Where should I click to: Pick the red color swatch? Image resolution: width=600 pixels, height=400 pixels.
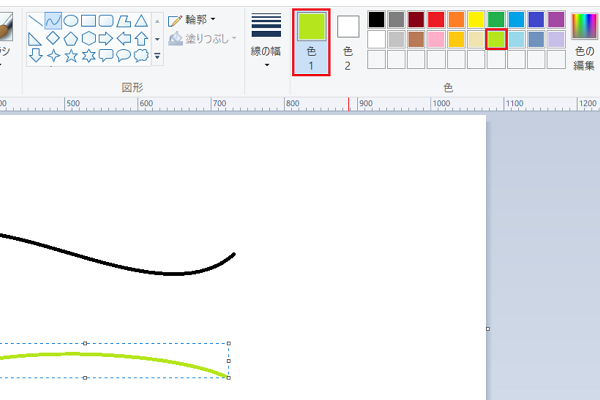[x=436, y=20]
